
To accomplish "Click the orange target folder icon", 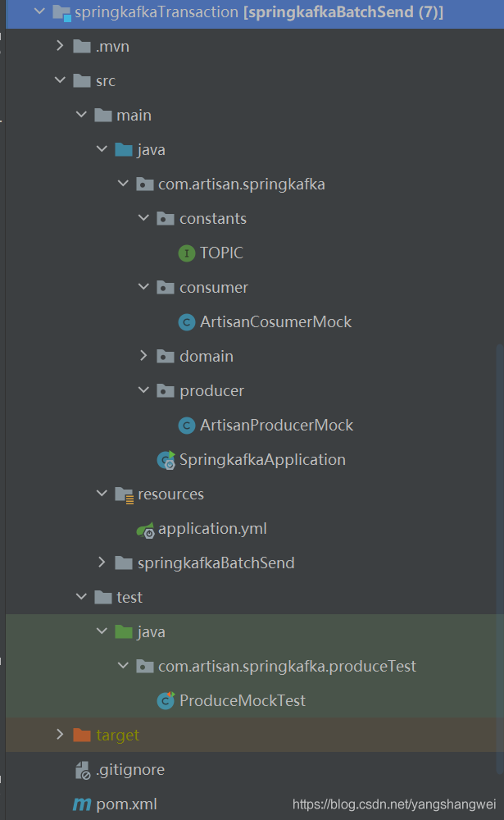I will pos(82,736).
